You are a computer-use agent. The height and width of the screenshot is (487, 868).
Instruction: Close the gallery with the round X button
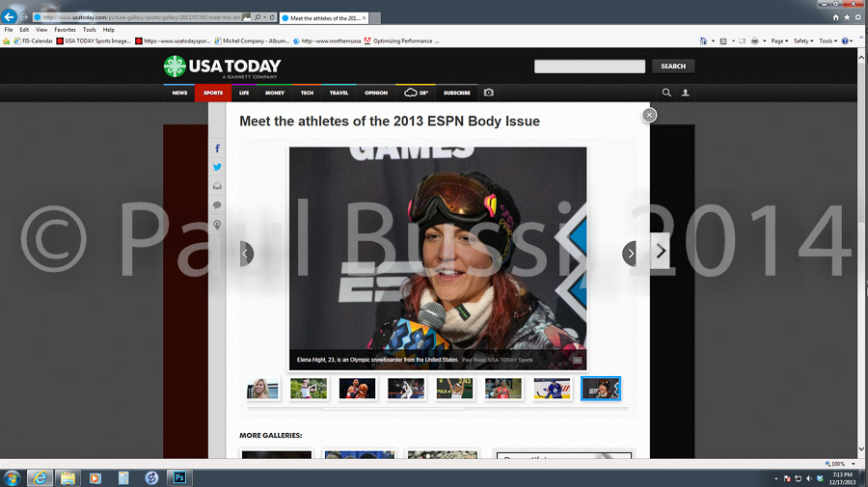point(649,115)
